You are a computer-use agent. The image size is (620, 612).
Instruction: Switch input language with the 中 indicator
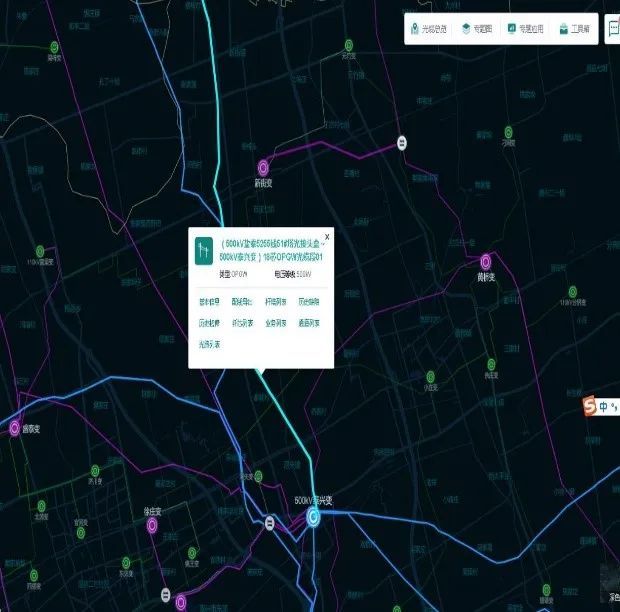pyautogui.click(x=604, y=407)
